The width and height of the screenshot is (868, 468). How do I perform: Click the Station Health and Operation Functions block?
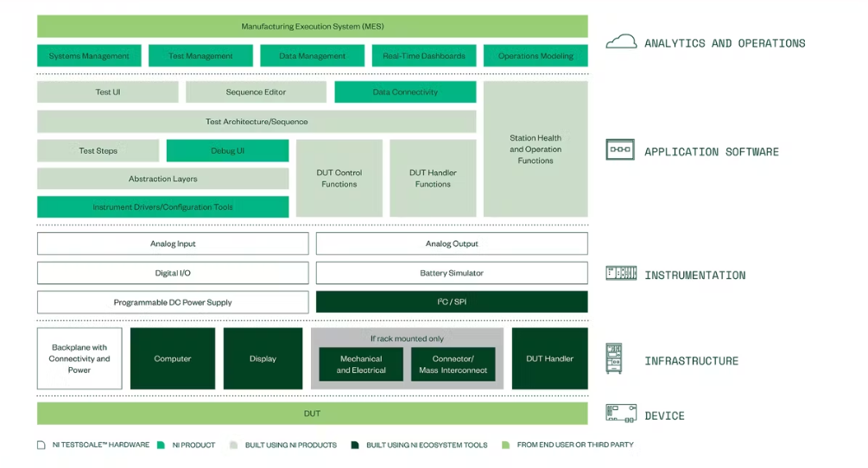[535, 149]
